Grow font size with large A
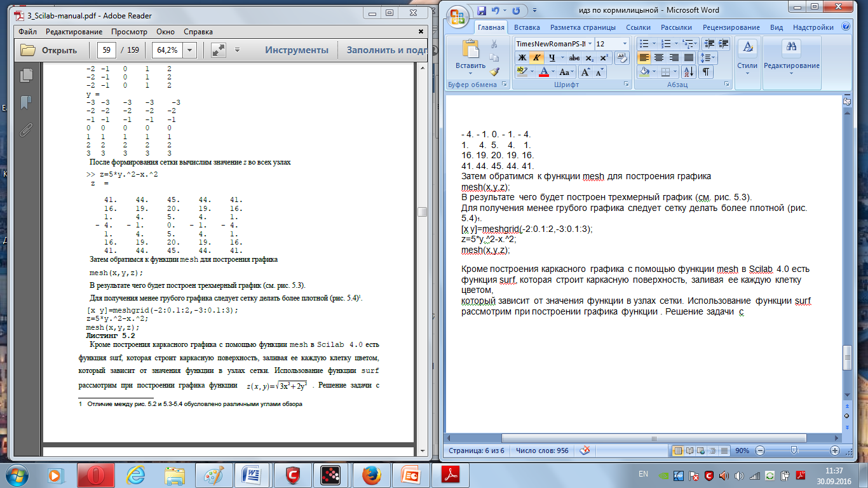The height and width of the screenshot is (488, 868). [x=585, y=72]
